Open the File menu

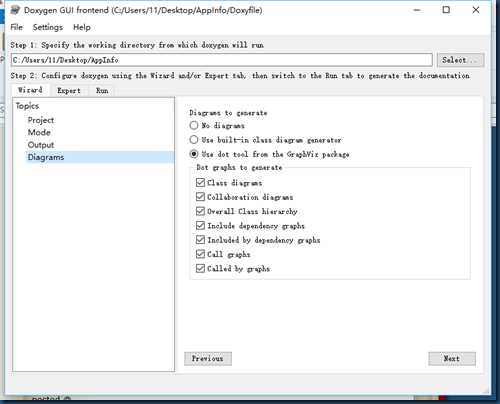(17, 27)
